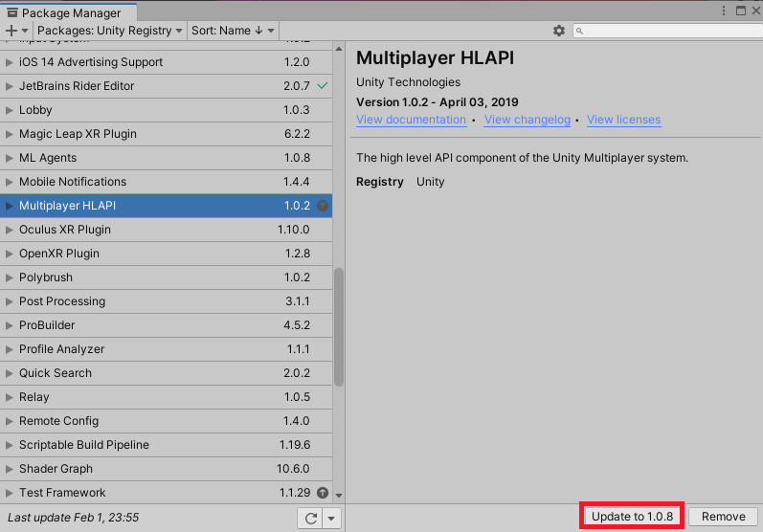This screenshot has width=763, height=532.
Task: Click in the package search field
Action: (x=667, y=31)
